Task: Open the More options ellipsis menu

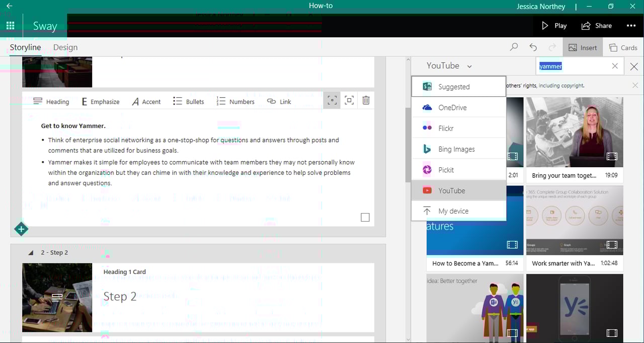Action: (631, 26)
